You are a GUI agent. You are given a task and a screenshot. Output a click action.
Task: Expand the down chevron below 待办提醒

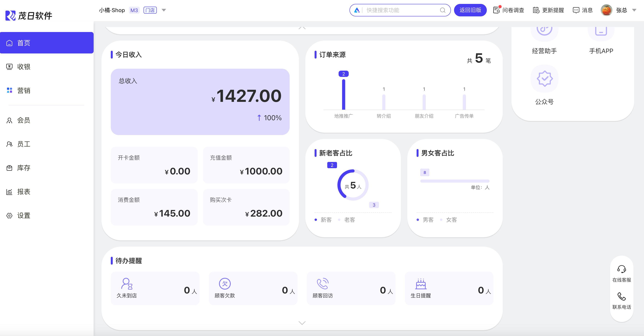[302, 323]
